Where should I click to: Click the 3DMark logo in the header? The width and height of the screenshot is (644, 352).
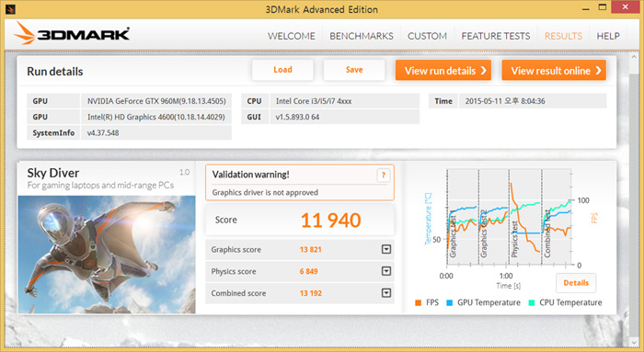(72, 33)
